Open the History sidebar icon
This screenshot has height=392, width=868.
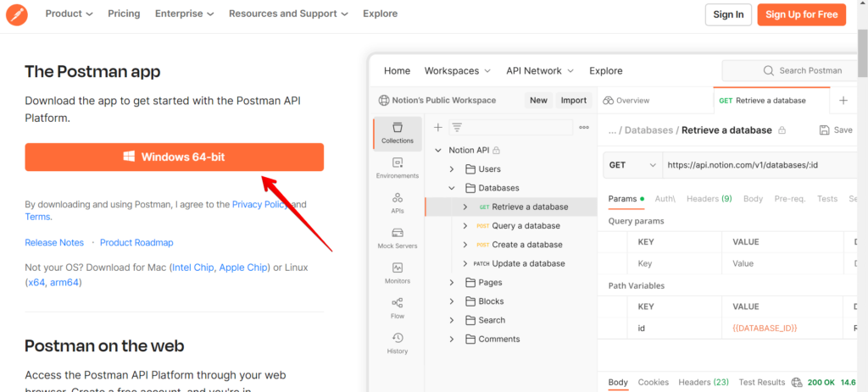397,344
